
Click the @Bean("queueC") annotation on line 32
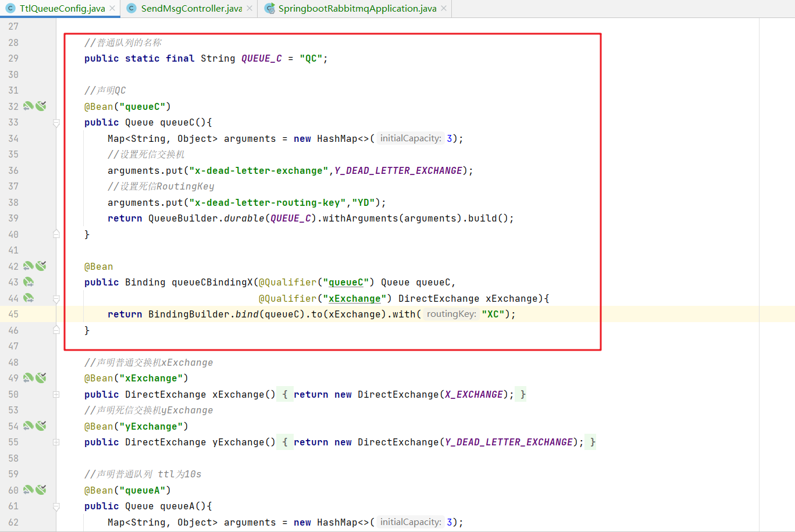click(128, 106)
